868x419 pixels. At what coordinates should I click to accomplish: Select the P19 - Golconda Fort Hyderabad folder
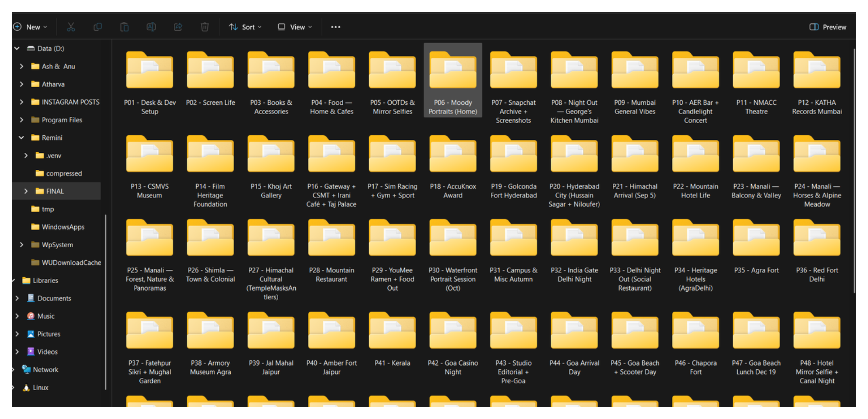(x=513, y=167)
